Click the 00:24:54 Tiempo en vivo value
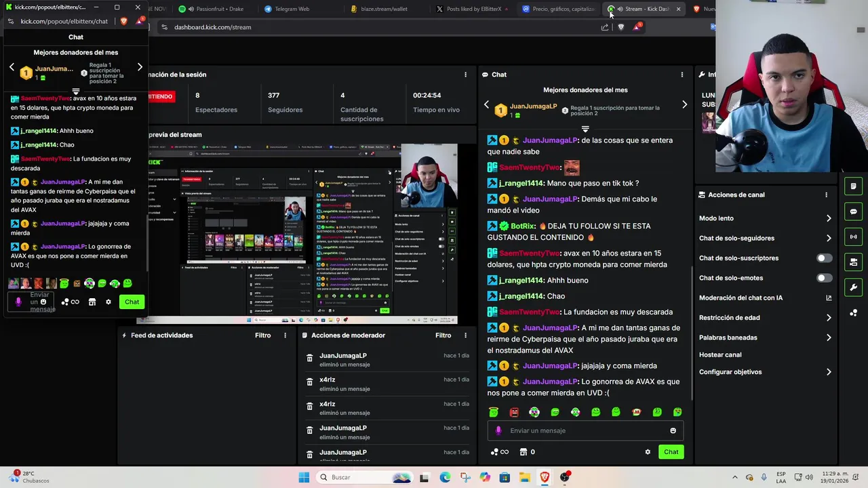 click(427, 96)
